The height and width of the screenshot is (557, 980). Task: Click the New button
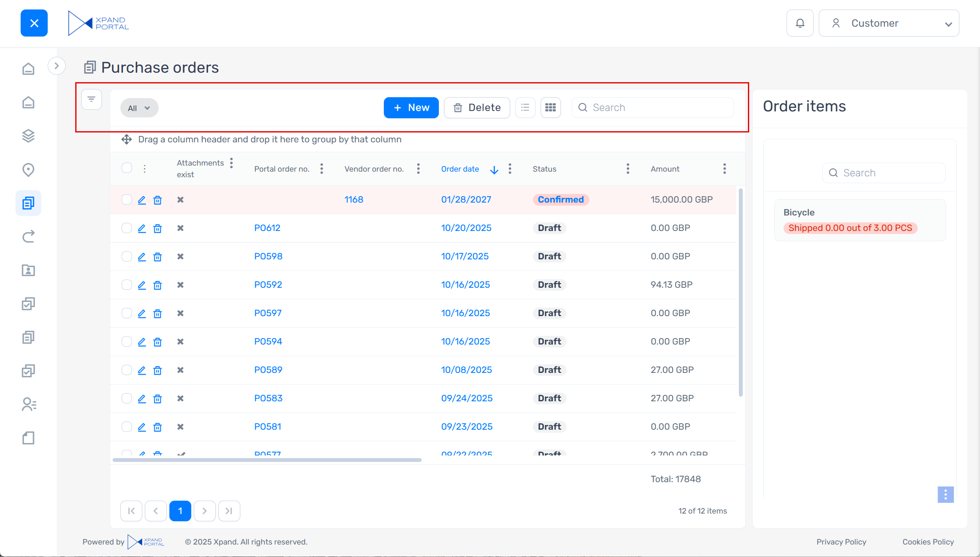[411, 108]
